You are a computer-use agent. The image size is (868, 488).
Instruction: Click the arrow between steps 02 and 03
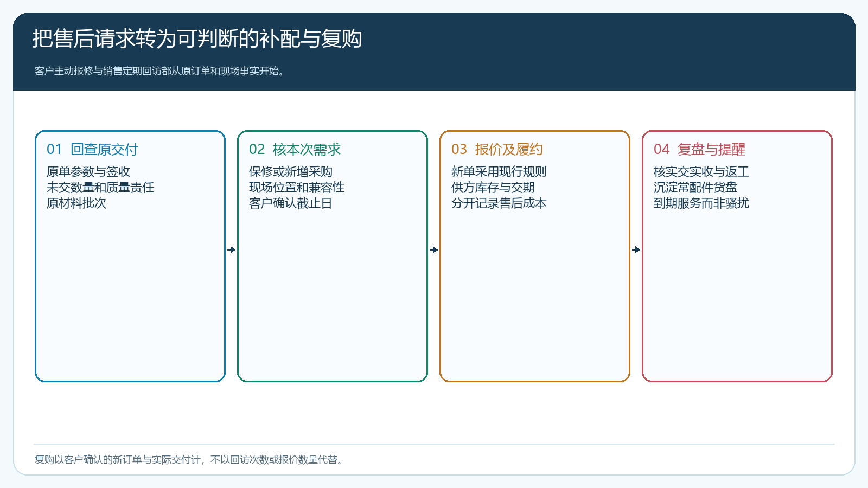coord(434,250)
